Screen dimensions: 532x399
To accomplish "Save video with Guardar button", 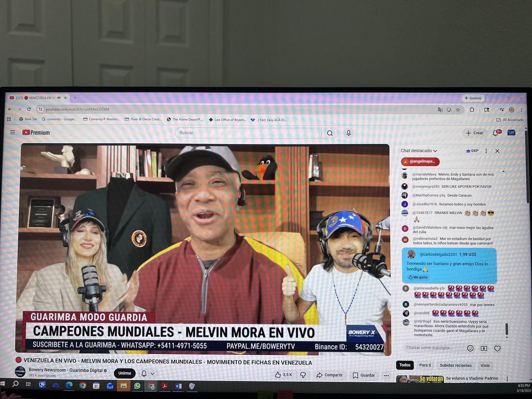I will pos(364,375).
